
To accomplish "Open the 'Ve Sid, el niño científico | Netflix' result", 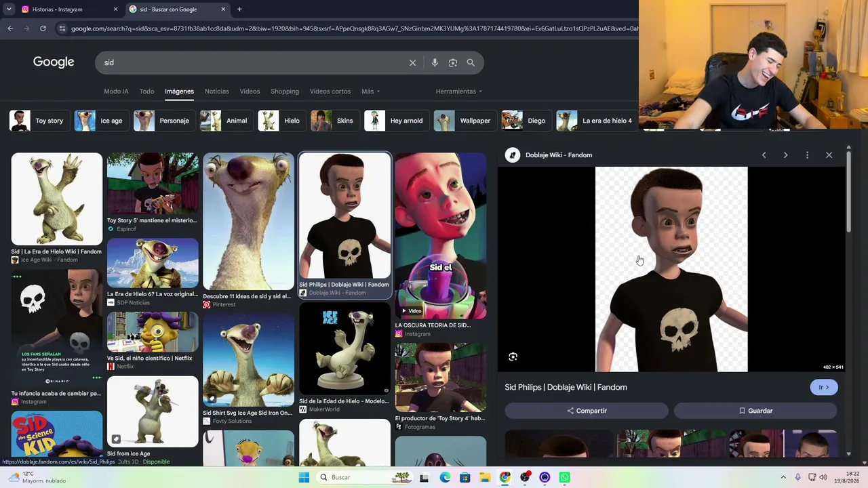I will [x=153, y=341].
